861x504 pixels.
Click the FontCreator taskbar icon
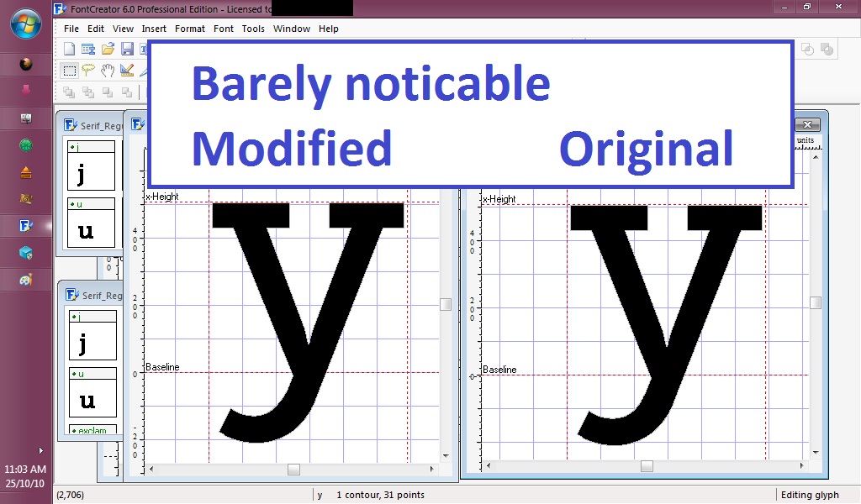coord(26,225)
